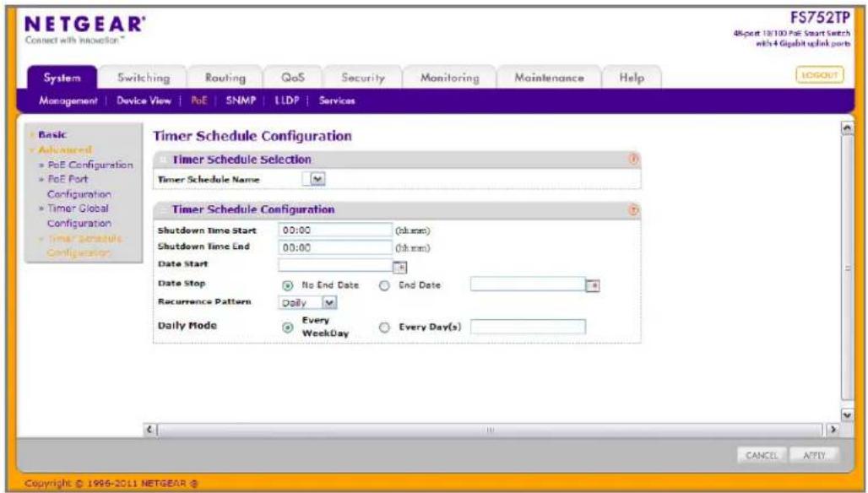The width and height of the screenshot is (868, 493).
Task: Click the Shutdown Time Start input field
Action: [335, 230]
